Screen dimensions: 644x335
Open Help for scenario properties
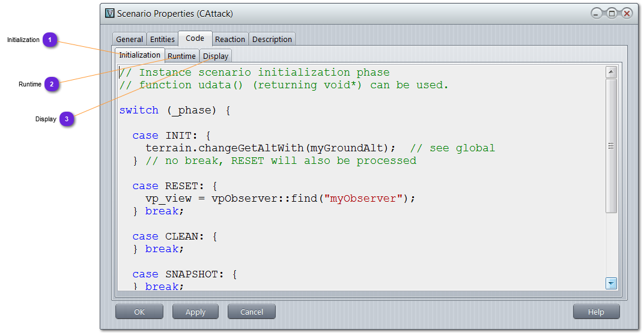coord(596,312)
